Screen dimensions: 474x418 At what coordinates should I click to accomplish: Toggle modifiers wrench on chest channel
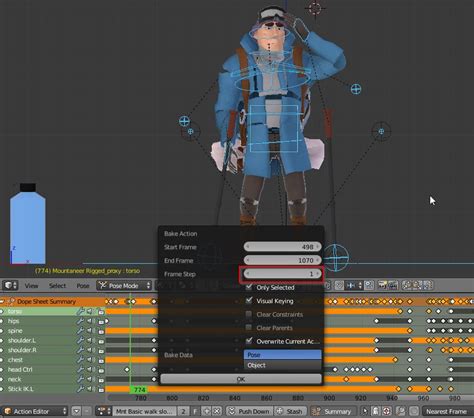(80, 360)
